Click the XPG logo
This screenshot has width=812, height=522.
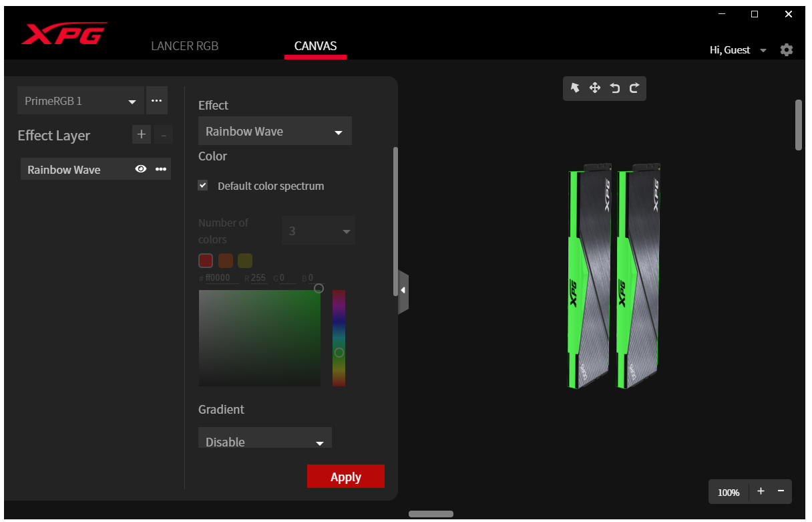[x=64, y=33]
